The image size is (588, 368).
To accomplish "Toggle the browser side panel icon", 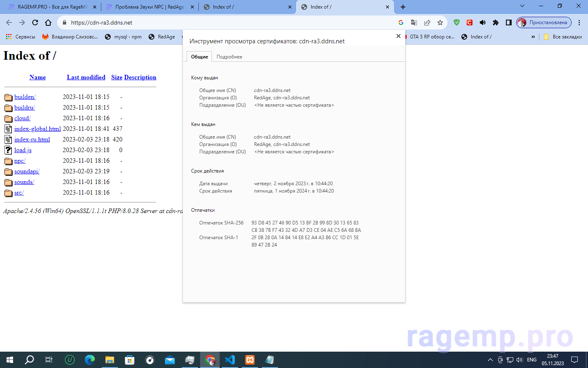I will (x=508, y=22).
